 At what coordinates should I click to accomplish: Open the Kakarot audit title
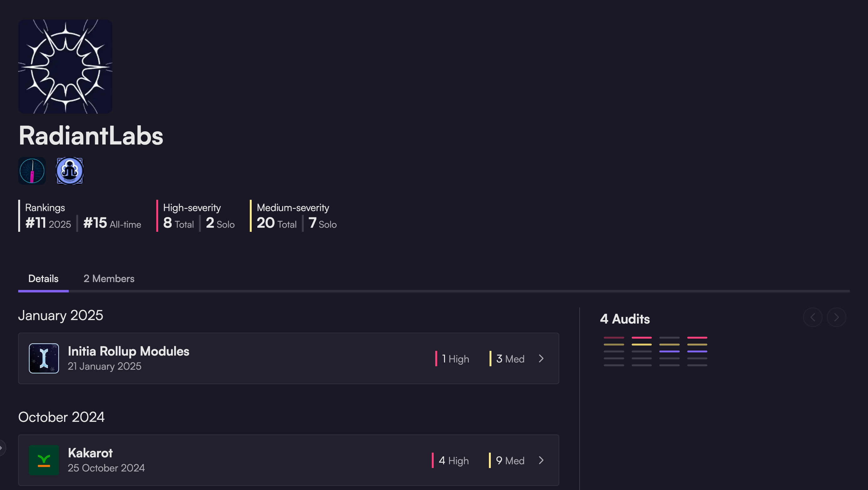tap(90, 453)
